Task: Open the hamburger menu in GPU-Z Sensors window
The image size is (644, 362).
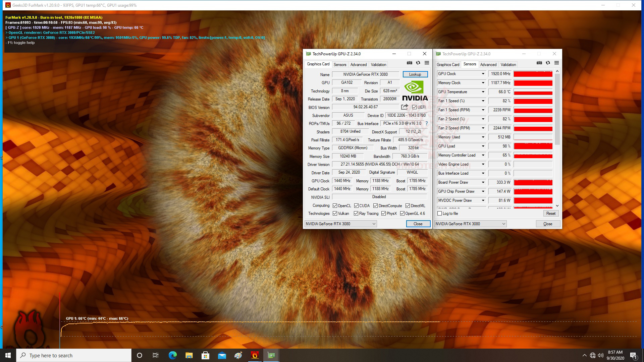Action: [x=556, y=63]
